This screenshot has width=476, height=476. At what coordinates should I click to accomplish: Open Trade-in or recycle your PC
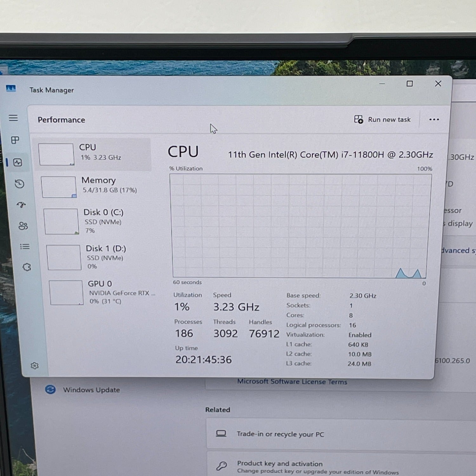coord(280,434)
